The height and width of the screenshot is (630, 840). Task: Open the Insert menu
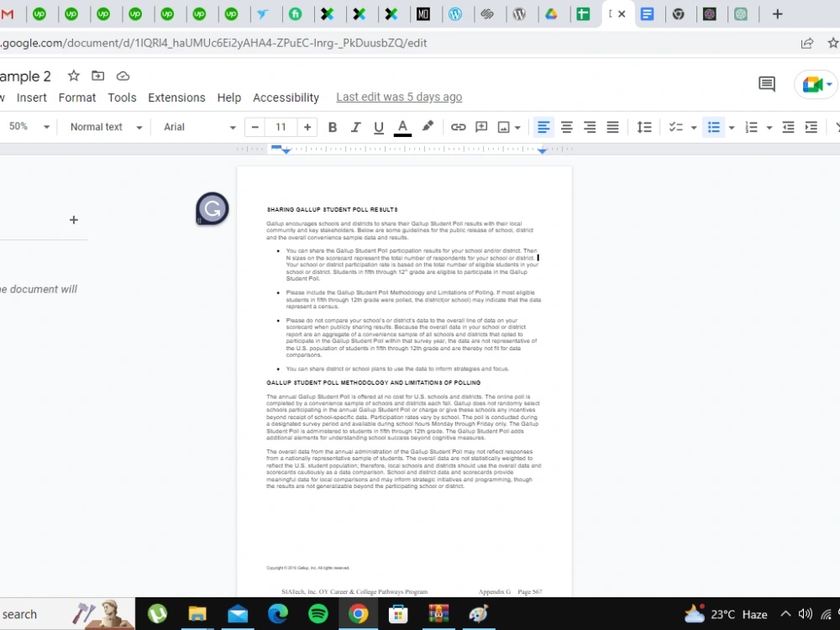[32, 97]
